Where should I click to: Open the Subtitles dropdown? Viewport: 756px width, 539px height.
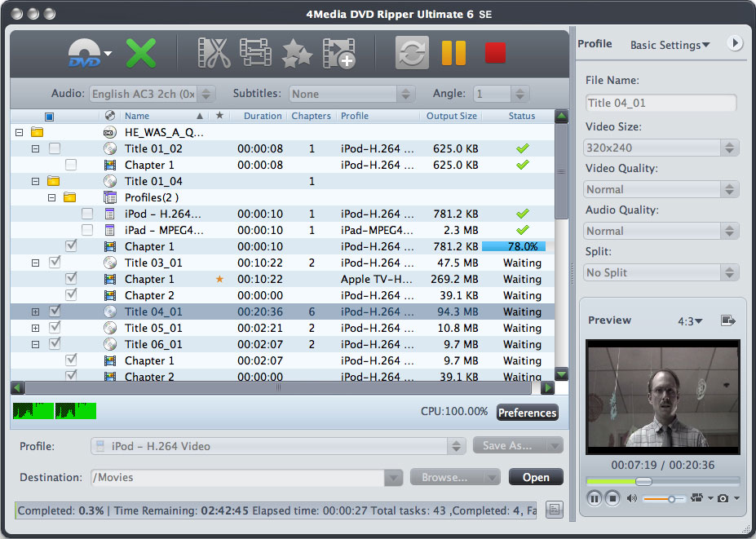tap(352, 94)
